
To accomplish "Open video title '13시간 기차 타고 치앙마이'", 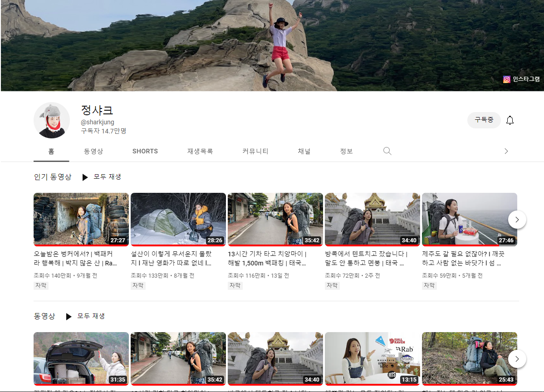I will point(267,259).
